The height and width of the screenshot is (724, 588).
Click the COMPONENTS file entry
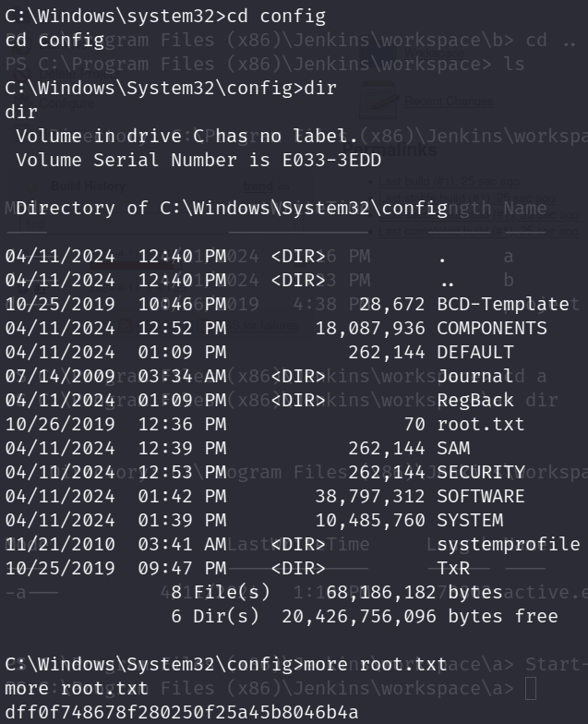click(491, 329)
